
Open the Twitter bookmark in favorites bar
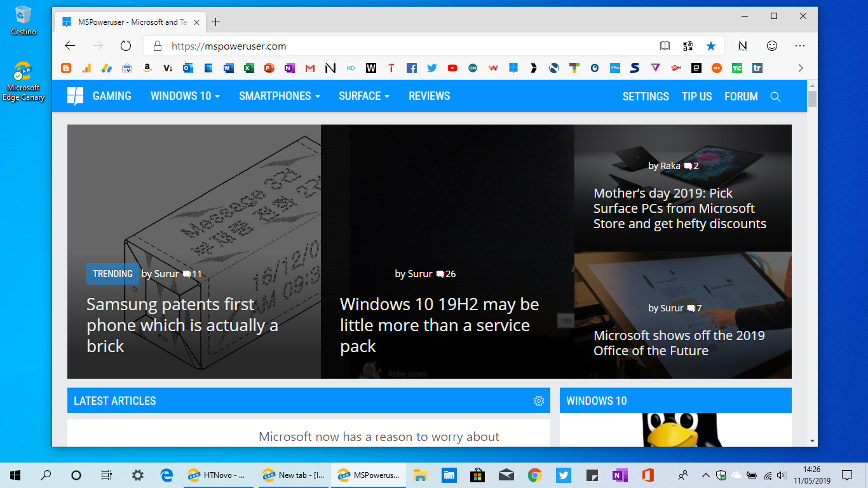tap(432, 68)
